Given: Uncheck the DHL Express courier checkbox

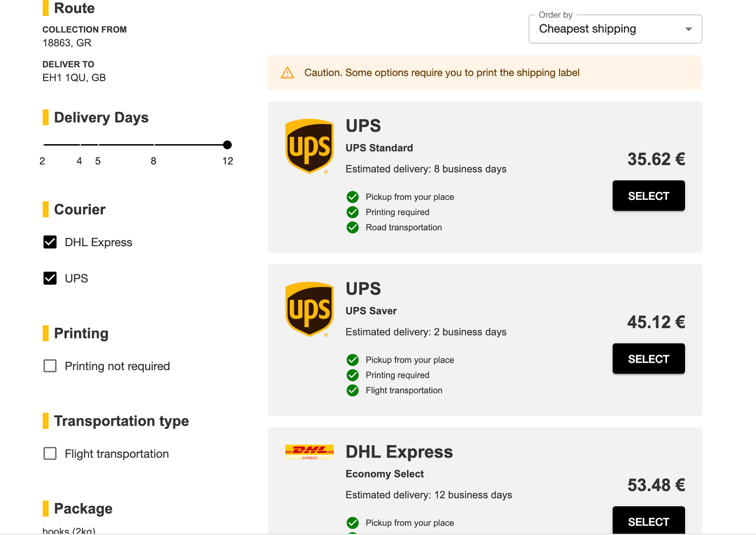Looking at the screenshot, I should point(50,242).
